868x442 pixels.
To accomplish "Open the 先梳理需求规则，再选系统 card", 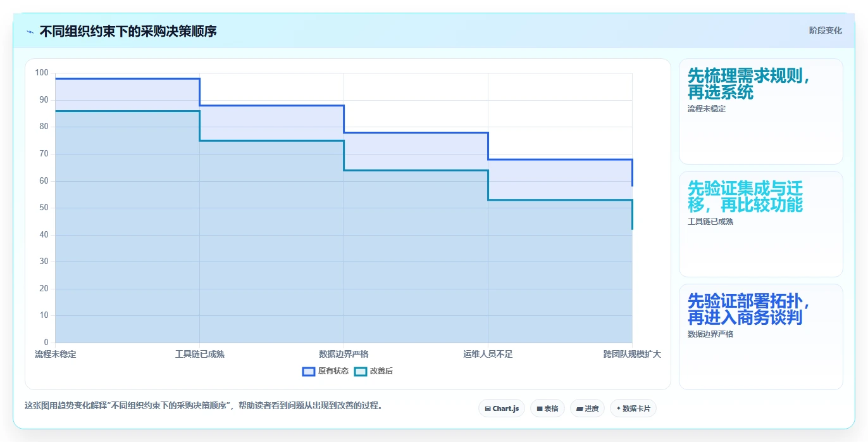I will 761,111.
